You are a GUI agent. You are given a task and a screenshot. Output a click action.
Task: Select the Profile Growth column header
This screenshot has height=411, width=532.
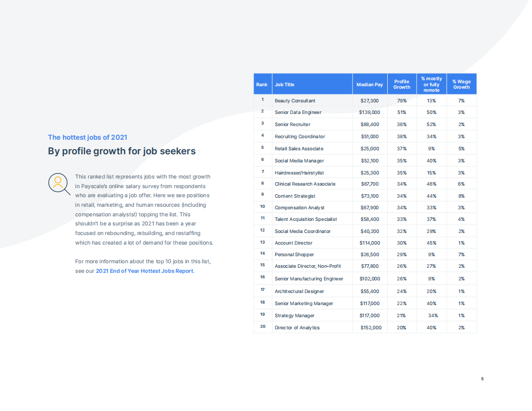(x=402, y=84)
